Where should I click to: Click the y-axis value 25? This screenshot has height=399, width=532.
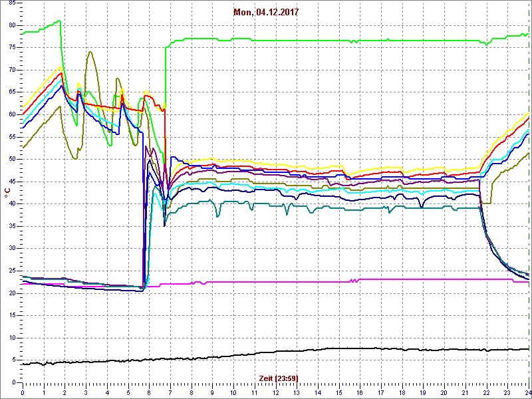click(13, 271)
